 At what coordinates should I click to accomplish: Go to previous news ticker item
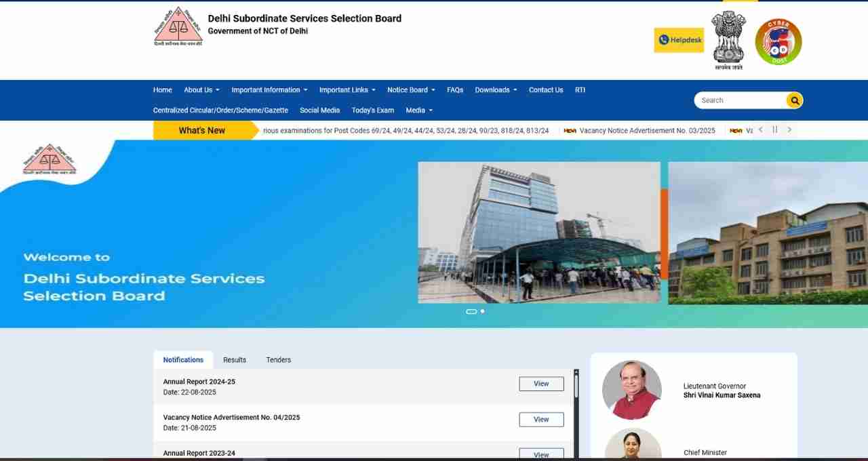point(761,129)
